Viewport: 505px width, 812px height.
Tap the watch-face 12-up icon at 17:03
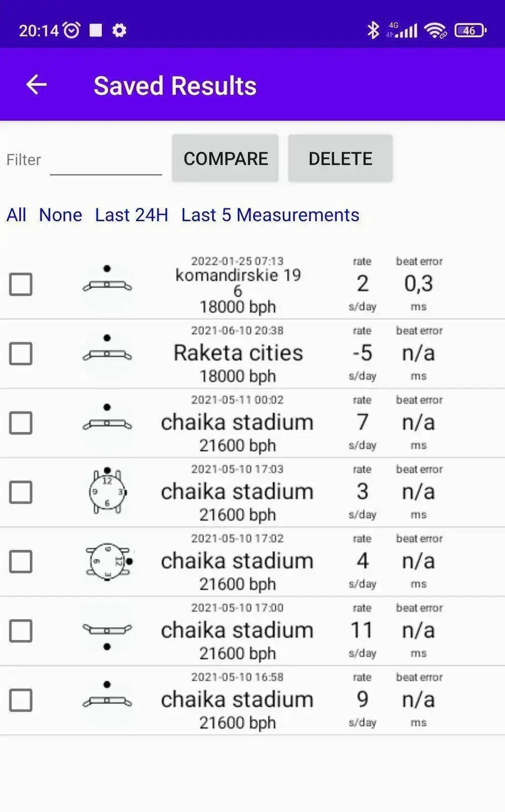pos(107,491)
